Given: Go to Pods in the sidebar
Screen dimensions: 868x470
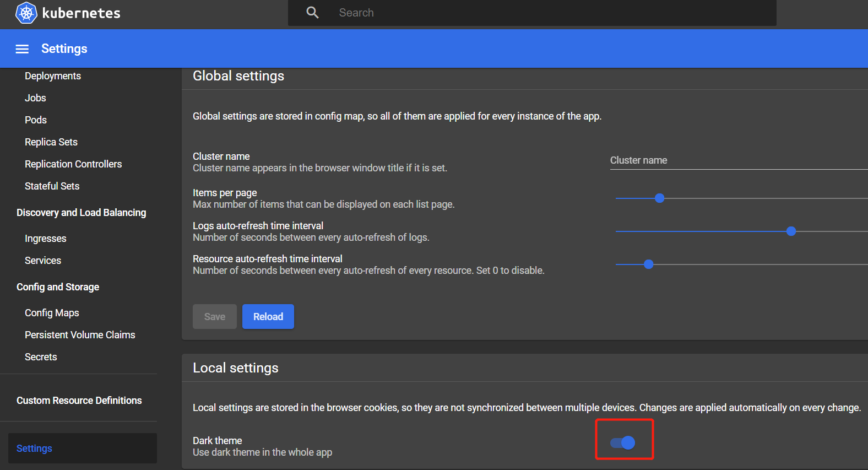Looking at the screenshot, I should pos(36,120).
